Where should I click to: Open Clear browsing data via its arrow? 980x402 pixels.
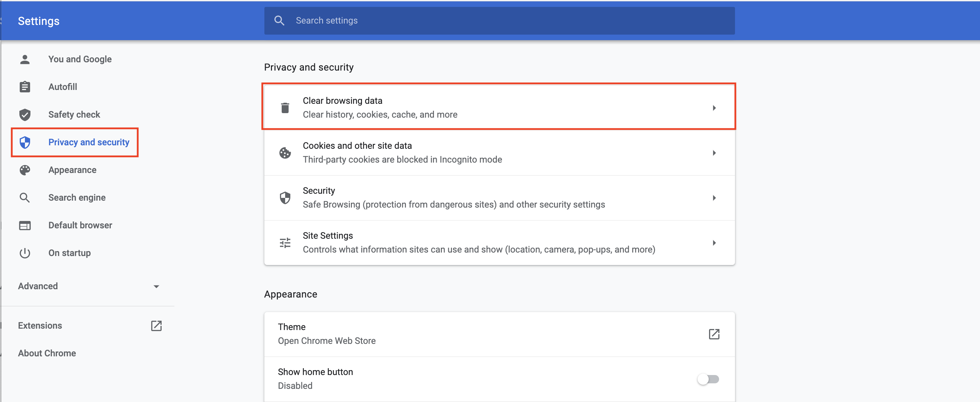pos(714,108)
